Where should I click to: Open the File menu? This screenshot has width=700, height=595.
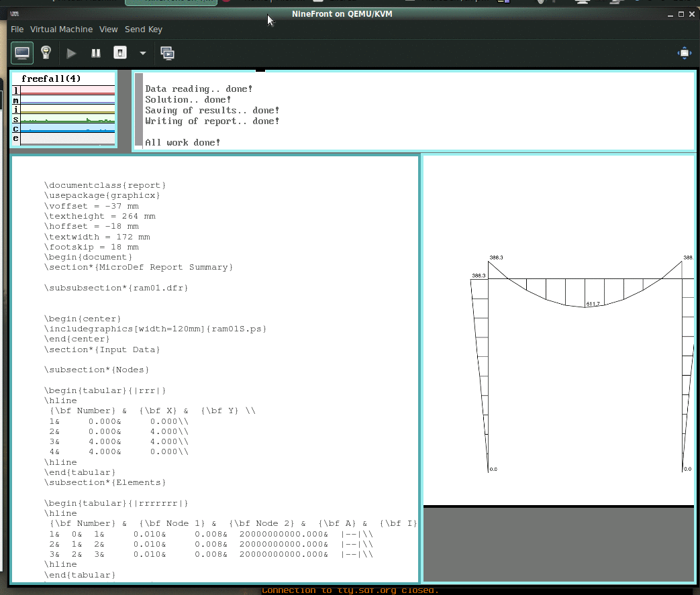(x=17, y=30)
